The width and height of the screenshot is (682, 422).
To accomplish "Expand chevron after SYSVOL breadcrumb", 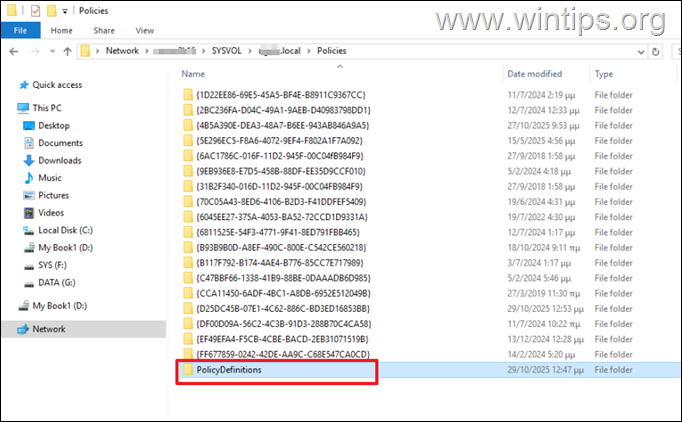I will tap(250, 51).
